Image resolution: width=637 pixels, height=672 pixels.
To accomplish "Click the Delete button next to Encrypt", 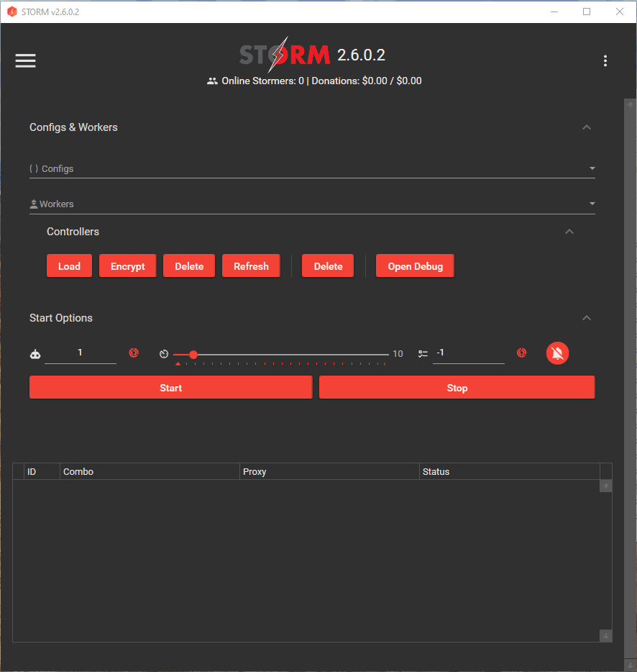I will click(x=189, y=265).
